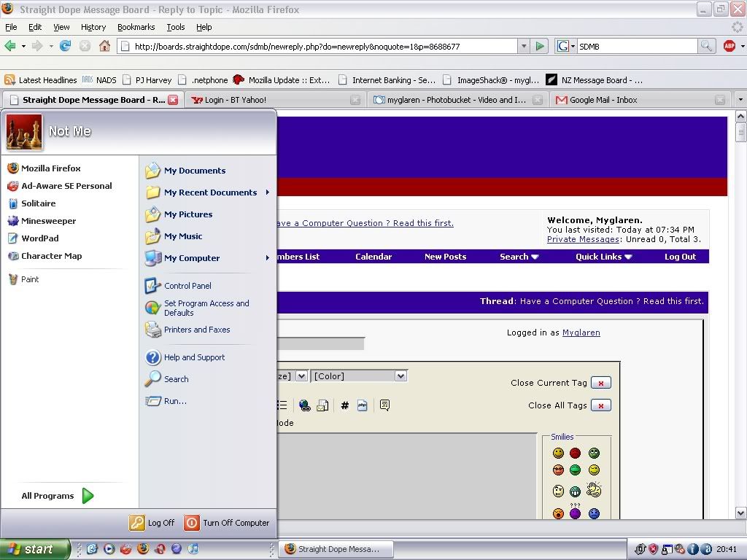
Task: Open the Run dialog
Action: tap(166, 401)
